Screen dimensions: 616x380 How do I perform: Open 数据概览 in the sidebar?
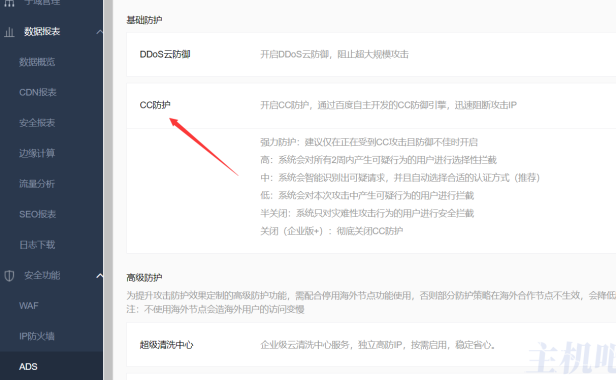[x=37, y=62]
